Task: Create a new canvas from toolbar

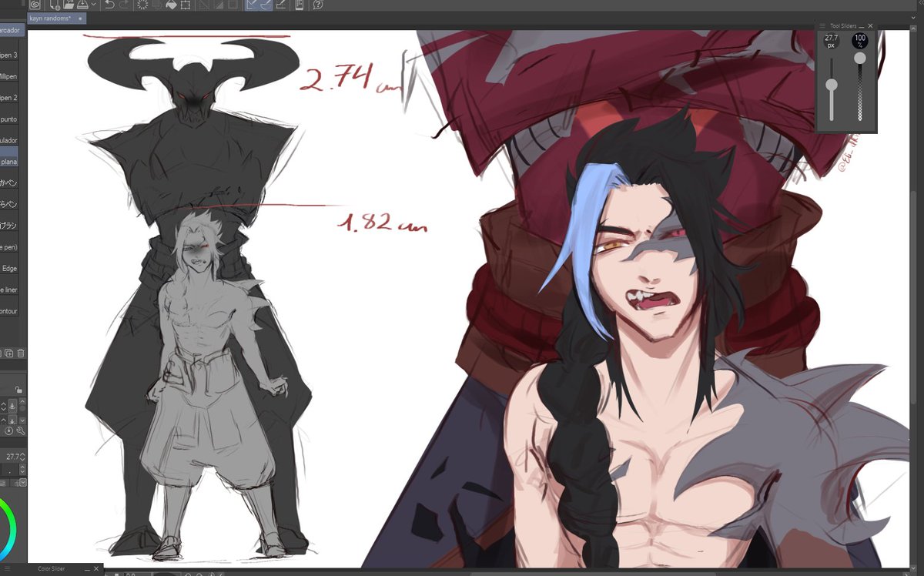Action: point(55,5)
